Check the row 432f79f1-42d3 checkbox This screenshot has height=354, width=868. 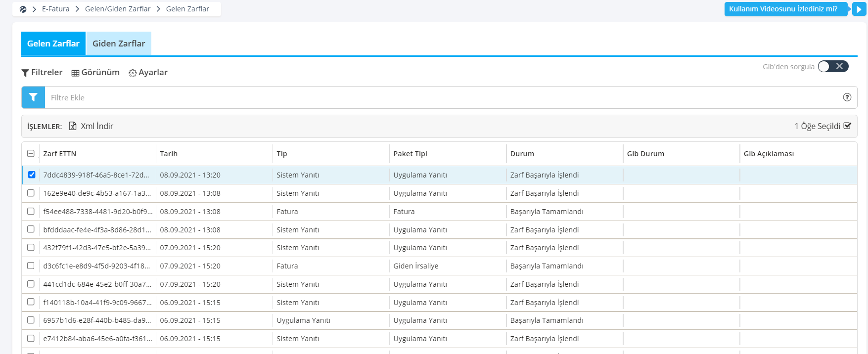(x=31, y=247)
